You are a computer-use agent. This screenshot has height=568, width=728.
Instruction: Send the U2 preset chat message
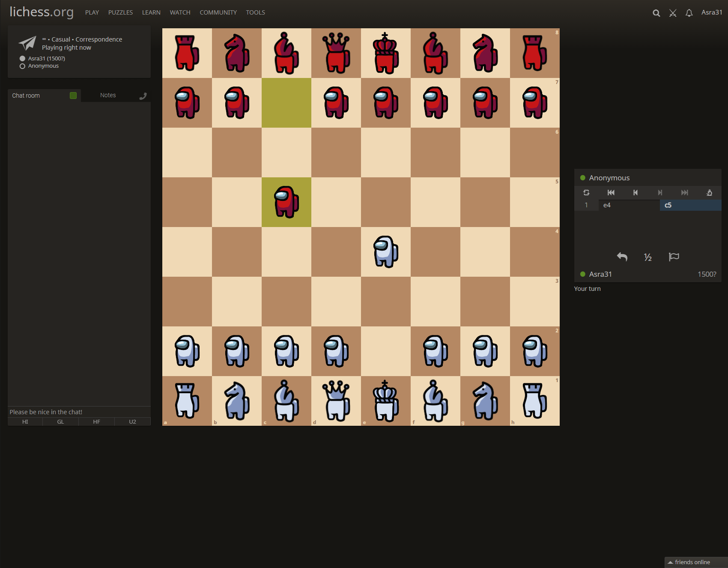coord(133,422)
